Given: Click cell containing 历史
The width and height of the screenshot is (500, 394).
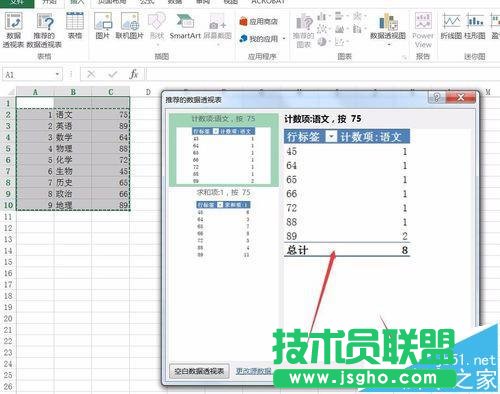Looking at the screenshot, I should pyautogui.click(x=73, y=183).
